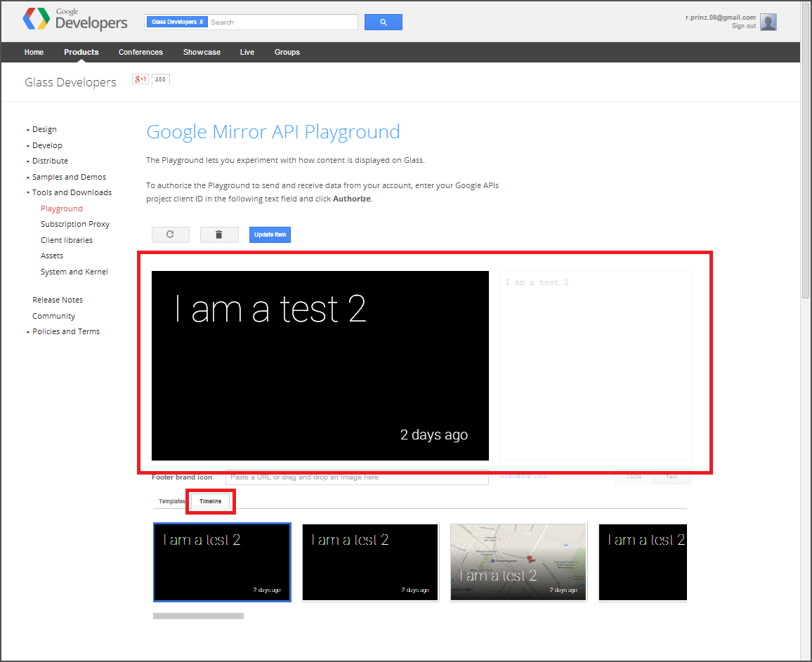812x662 pixels.
Task: Click the refresh timeline icon button
Action: point(171,234)
